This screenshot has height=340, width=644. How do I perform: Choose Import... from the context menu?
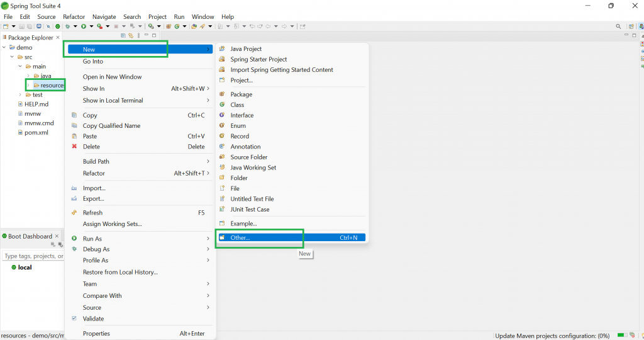(x=140, y=188)
